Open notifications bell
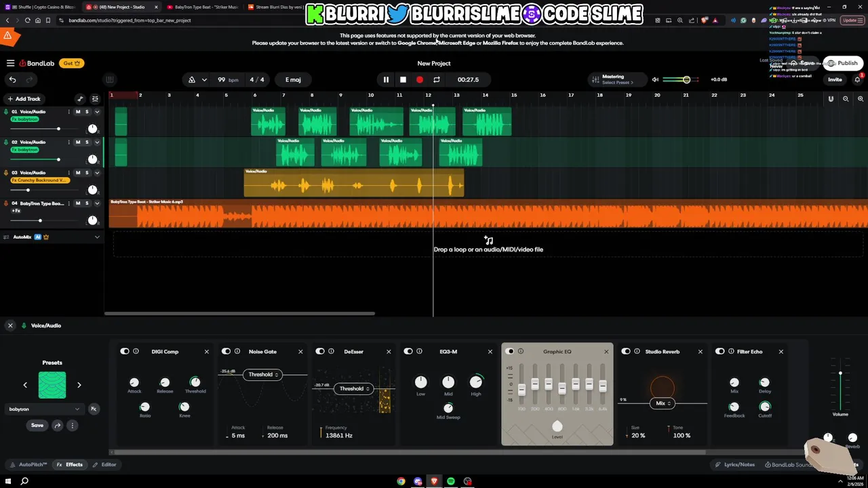Screen dimensions: 868x488 click(x=857, y=79)
